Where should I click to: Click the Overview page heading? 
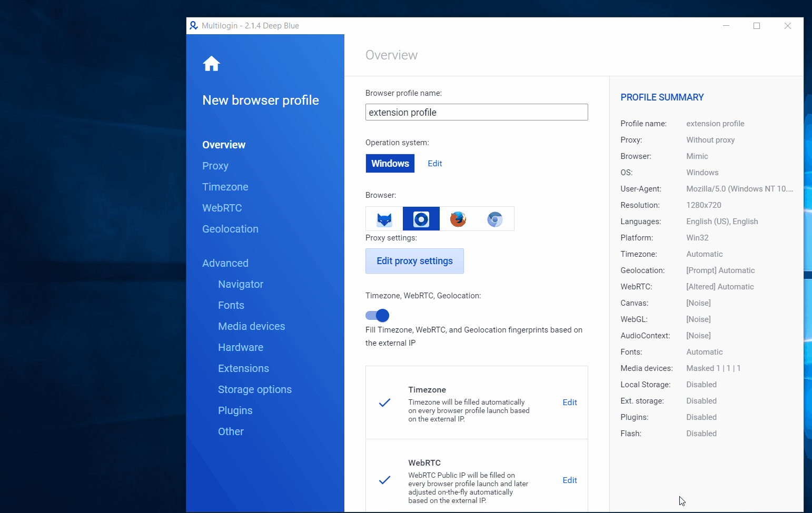tap(391, 55)
